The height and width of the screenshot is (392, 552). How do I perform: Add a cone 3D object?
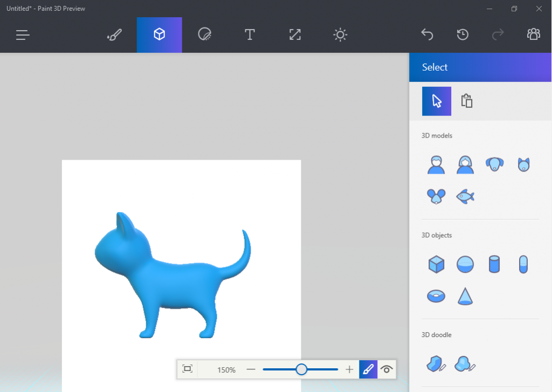pos(465,295)
